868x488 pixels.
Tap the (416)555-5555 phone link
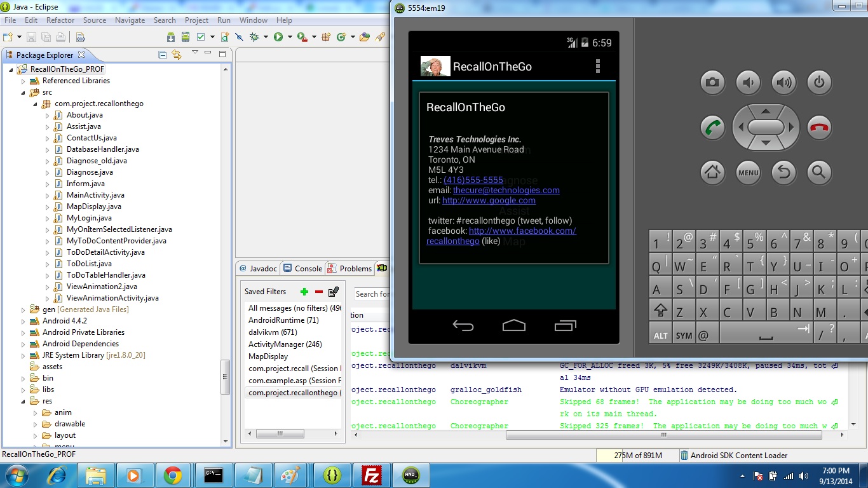click(x=473, y=180)
